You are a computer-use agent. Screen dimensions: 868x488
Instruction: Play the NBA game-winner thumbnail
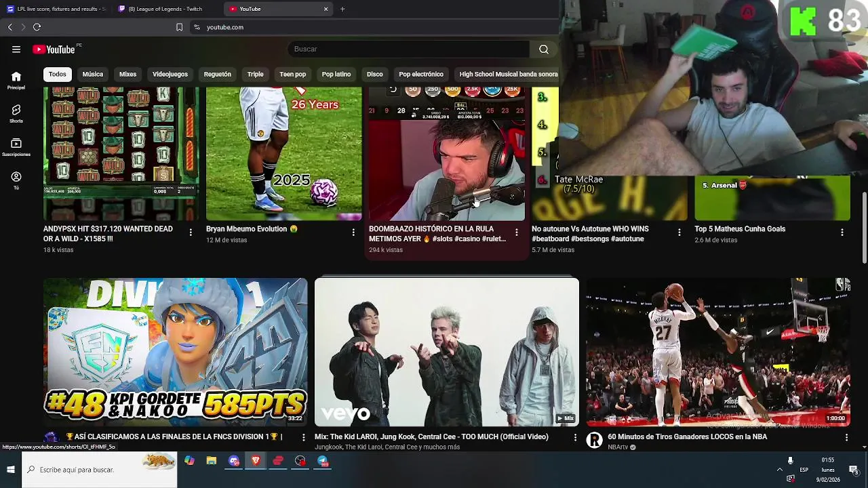[x=718, y=352]
